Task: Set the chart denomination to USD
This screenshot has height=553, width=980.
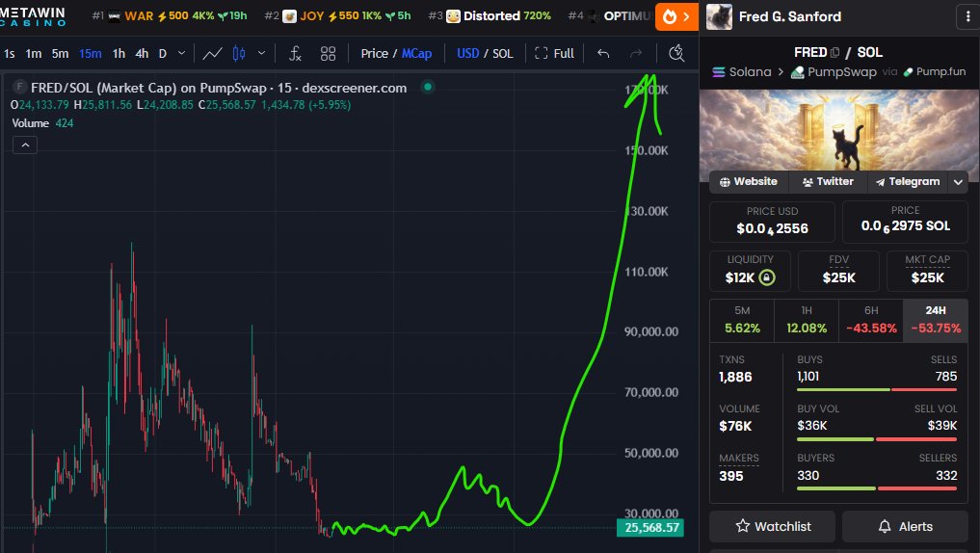Action: 467,54
